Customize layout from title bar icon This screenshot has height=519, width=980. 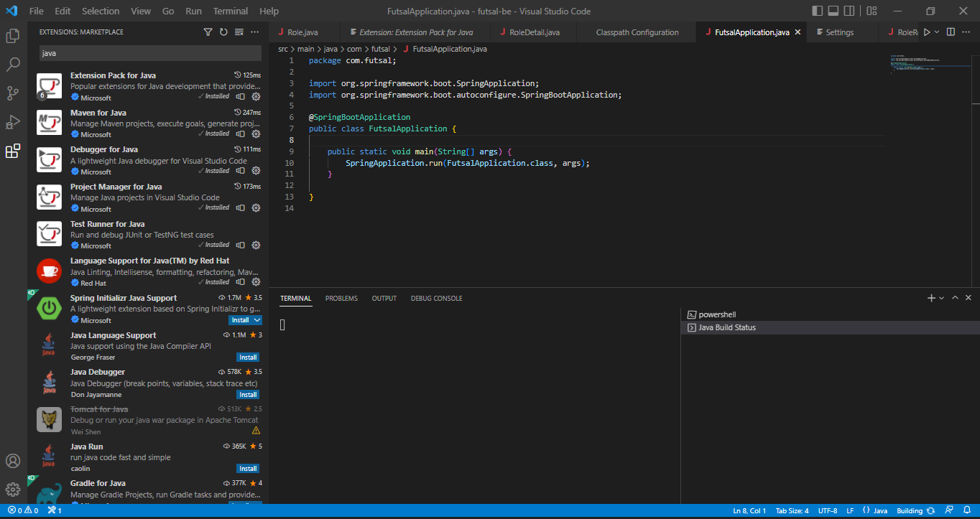click(x=872, y=11)
